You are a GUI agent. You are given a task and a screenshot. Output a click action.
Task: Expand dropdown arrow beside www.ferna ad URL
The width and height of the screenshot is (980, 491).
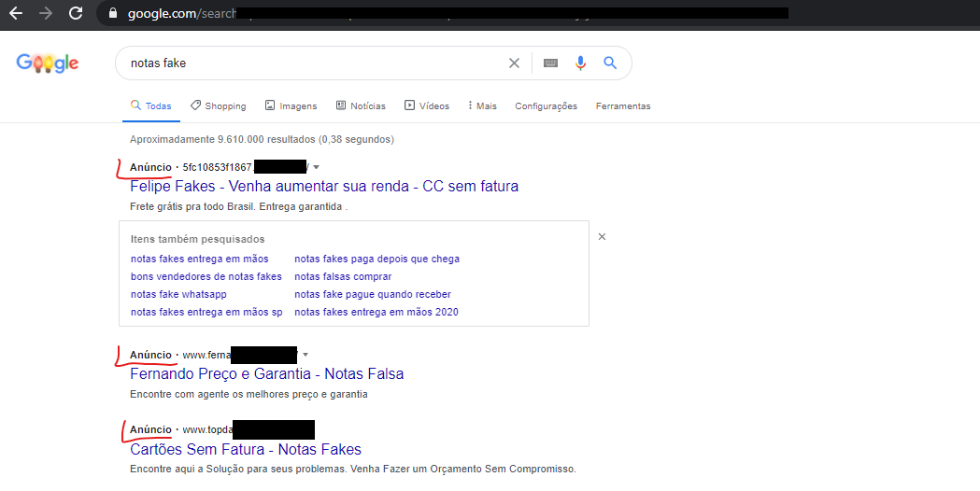click(x=305, y=355)
